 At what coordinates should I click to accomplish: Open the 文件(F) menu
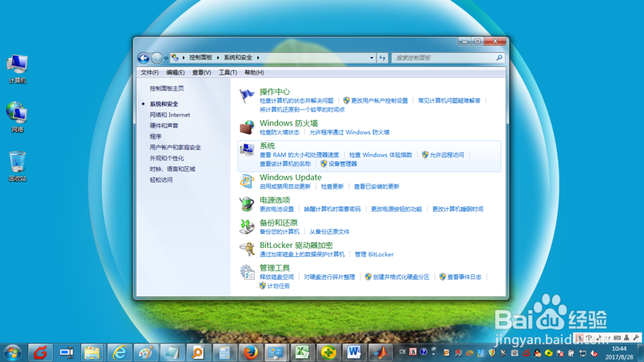pyautogui.click(x=149, y=72)
